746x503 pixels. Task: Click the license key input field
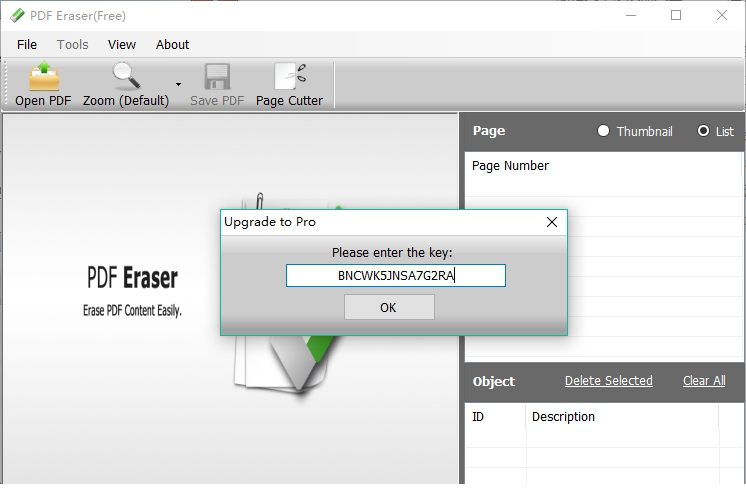click(396, 276)
